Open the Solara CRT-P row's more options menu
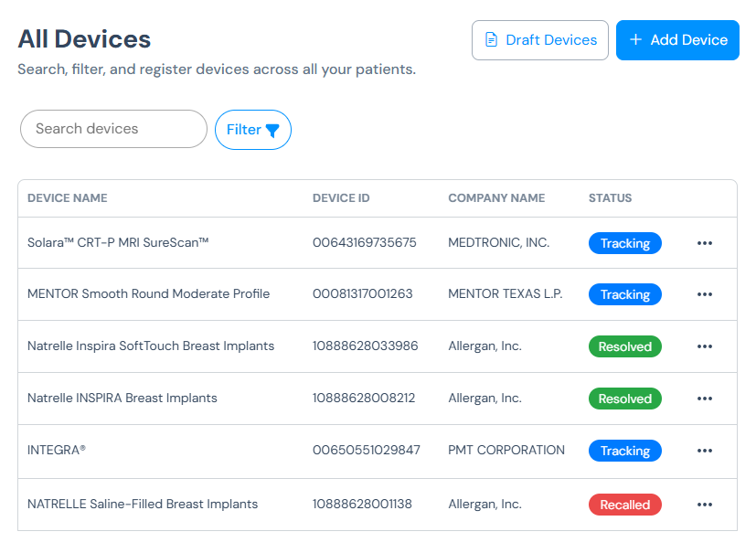Screen dimensions: 756x553 [x=705, y=243]
